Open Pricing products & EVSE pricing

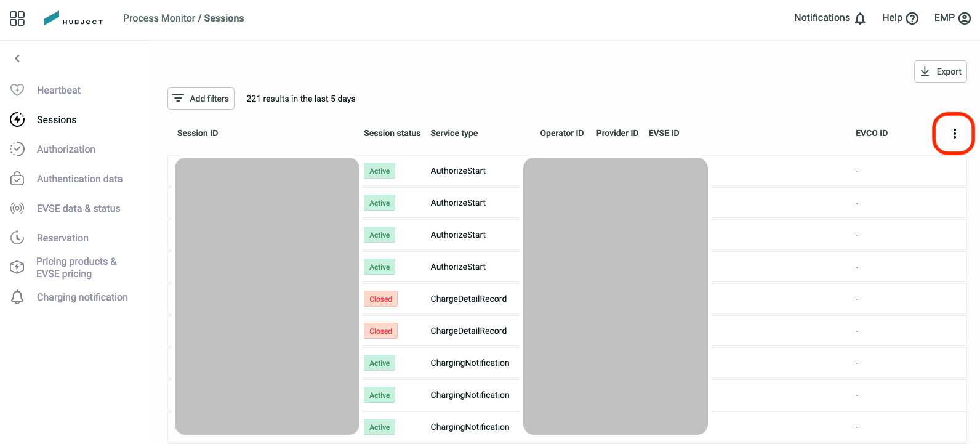click(x=76, y=267)
